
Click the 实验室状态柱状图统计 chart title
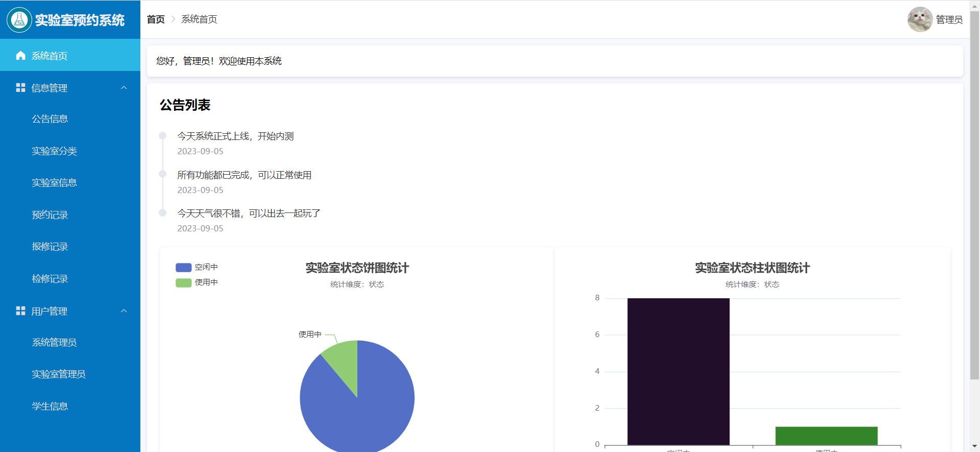(x=752, y=268)
